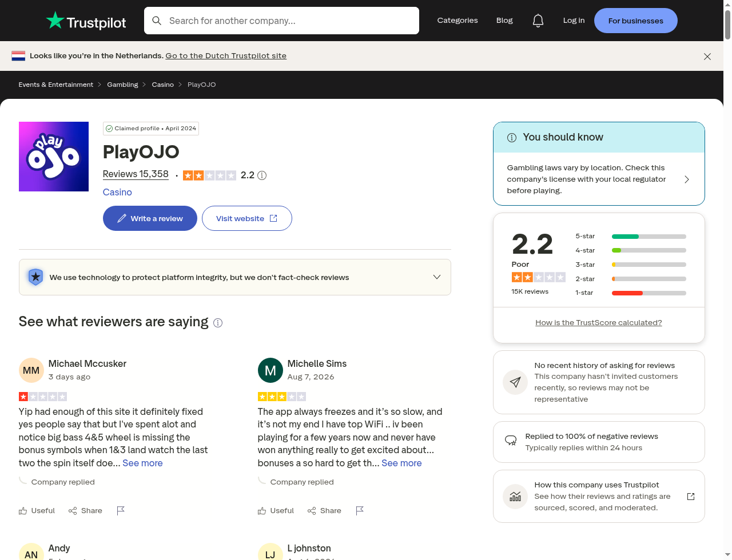Click Visit website button
The height and width of the screenshot is (560, 732).
pyautogui.click(x=247, y=218)
